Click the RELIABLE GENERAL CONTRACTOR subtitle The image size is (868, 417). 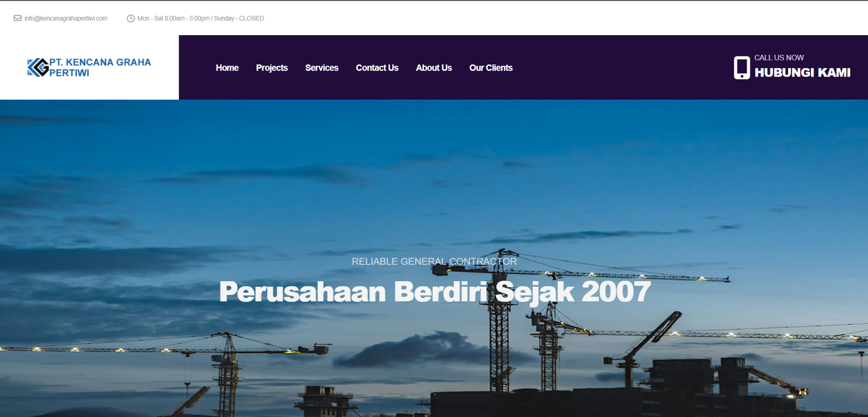[x=434, y=261]
